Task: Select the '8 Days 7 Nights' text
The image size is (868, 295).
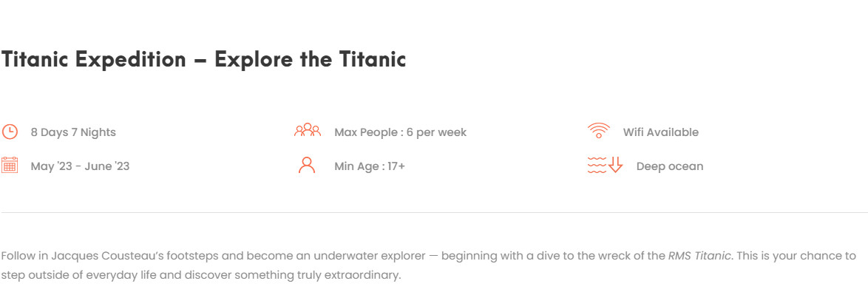Action: (73, 132)
